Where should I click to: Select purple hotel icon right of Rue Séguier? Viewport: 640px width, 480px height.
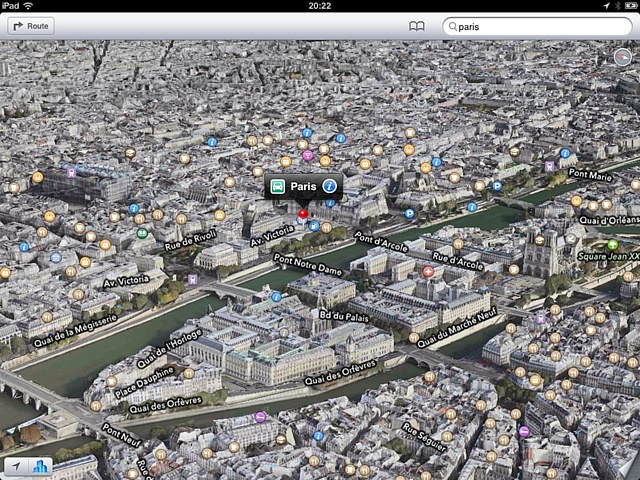click(x=524, y=431)
